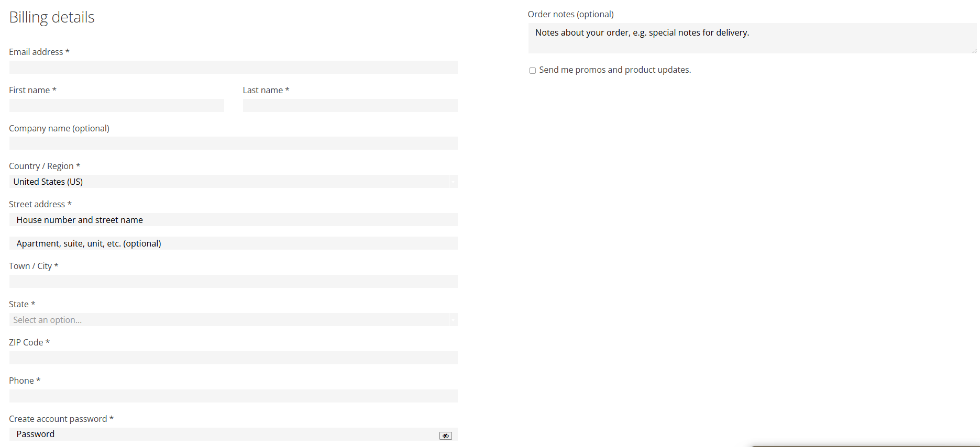Focus the Phone number field
The width and height of the screenshot is (980, 447).
point(233,396)
